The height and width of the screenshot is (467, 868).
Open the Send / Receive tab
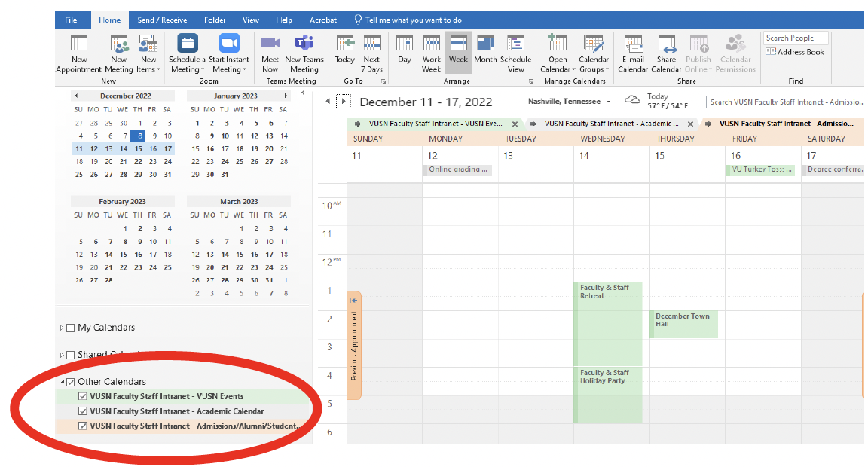click(162, 20)
